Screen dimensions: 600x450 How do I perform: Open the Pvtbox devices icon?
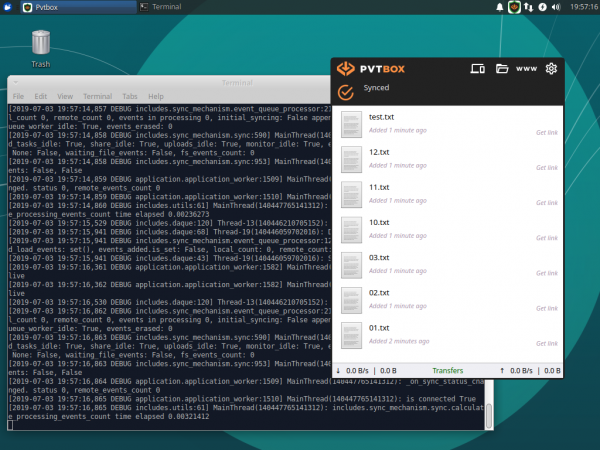477,69
